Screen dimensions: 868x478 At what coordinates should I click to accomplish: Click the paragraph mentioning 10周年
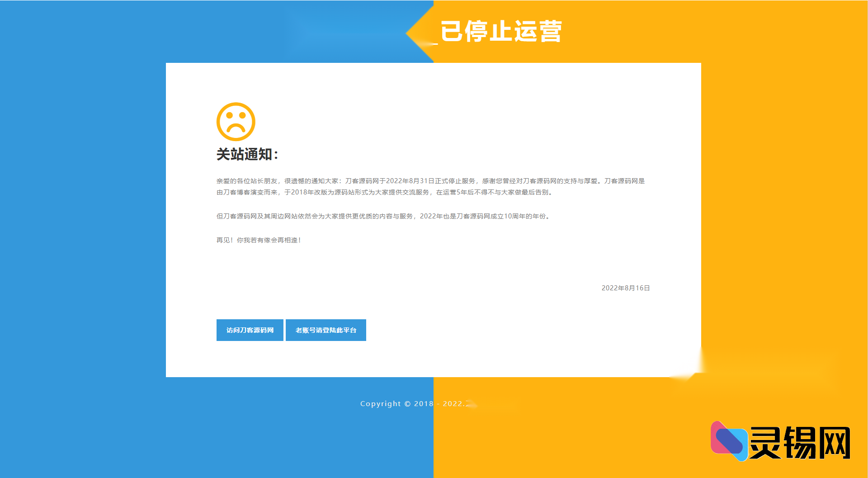[x=383, y=216]
